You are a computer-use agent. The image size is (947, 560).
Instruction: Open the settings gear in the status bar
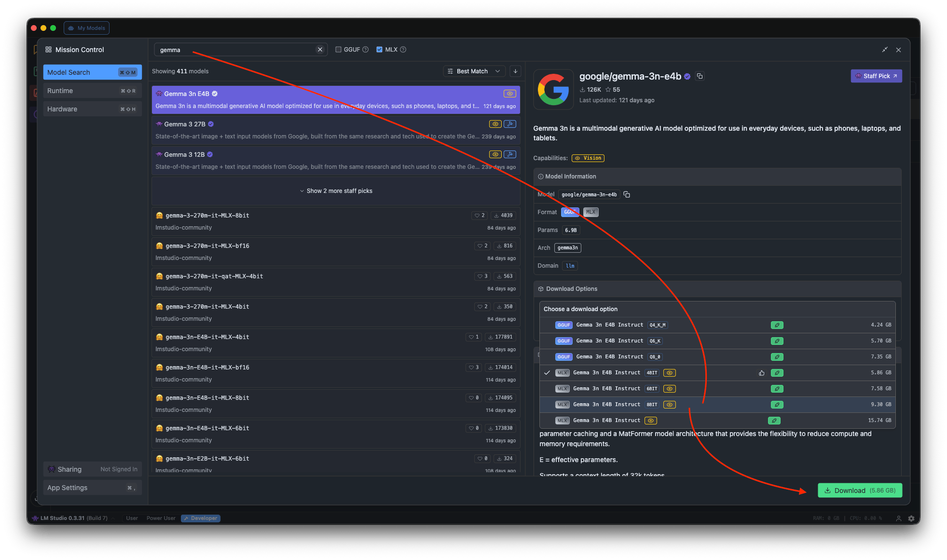(911, 519)
